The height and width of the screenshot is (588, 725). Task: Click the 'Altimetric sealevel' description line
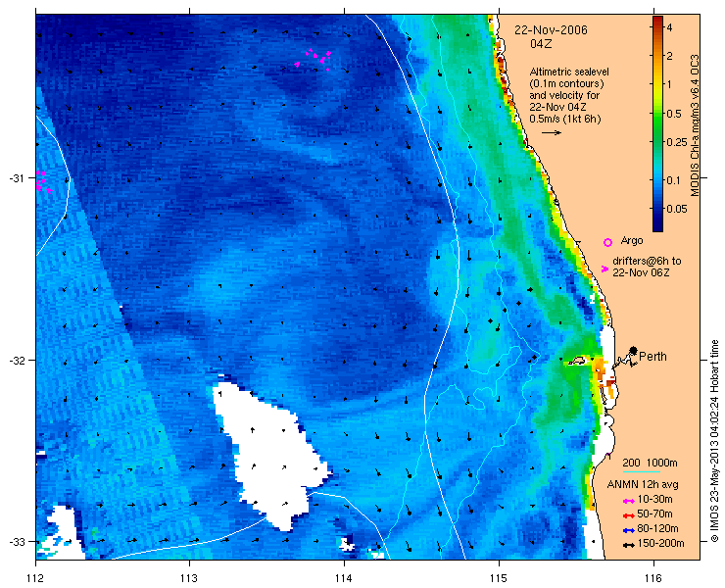point(569,73)
